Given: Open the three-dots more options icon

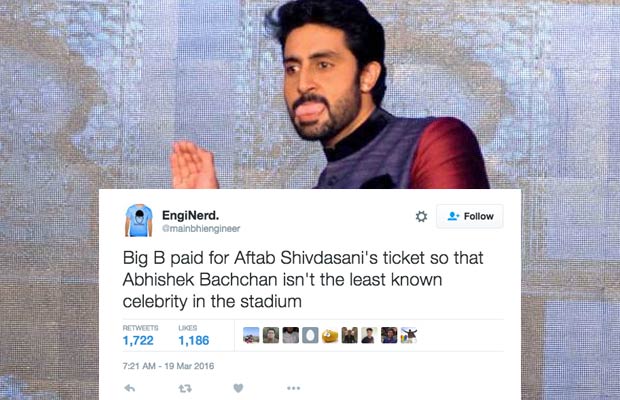Looking at the screenshot, I should (293, 388).
